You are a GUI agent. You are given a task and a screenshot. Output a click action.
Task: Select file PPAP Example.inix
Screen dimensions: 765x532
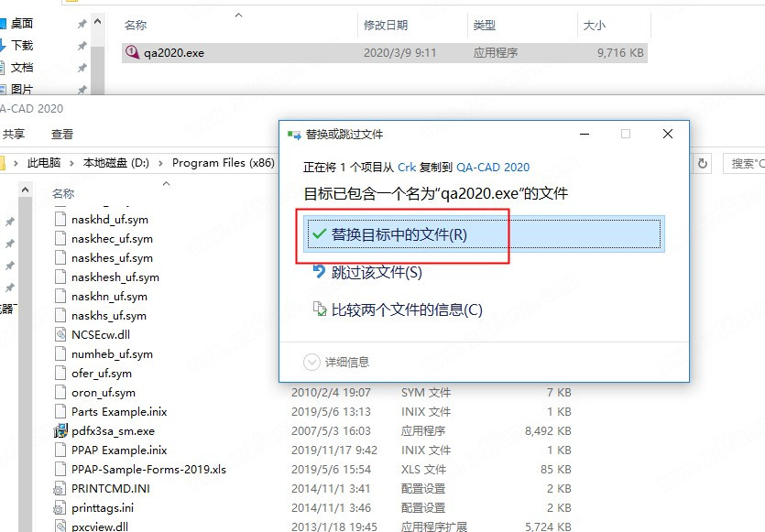click(x=119, y=451)
